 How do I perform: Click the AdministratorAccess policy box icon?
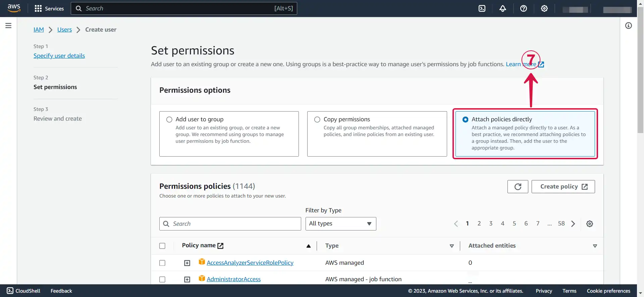[202, 278]
